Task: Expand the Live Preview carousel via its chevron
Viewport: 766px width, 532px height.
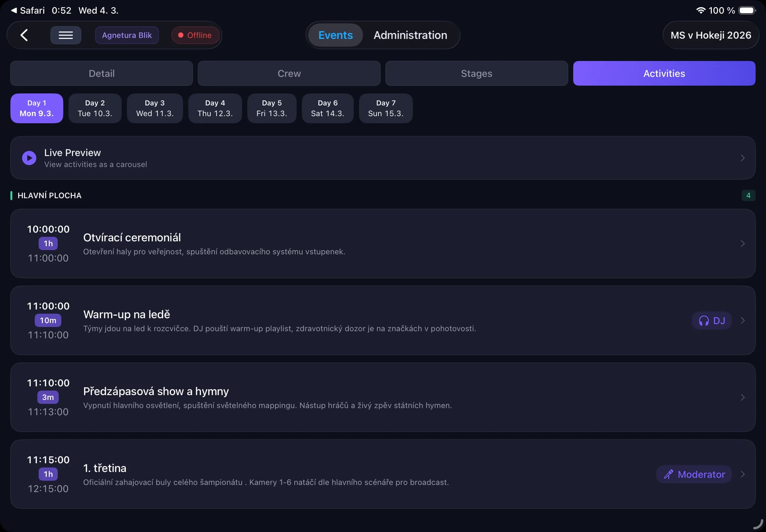Action: click(x=743, y=158)
